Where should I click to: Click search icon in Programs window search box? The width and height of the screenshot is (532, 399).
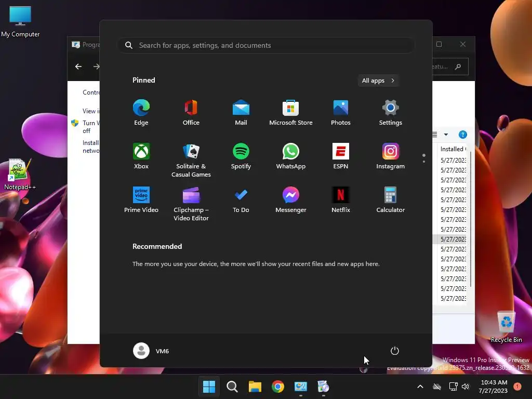458,66
